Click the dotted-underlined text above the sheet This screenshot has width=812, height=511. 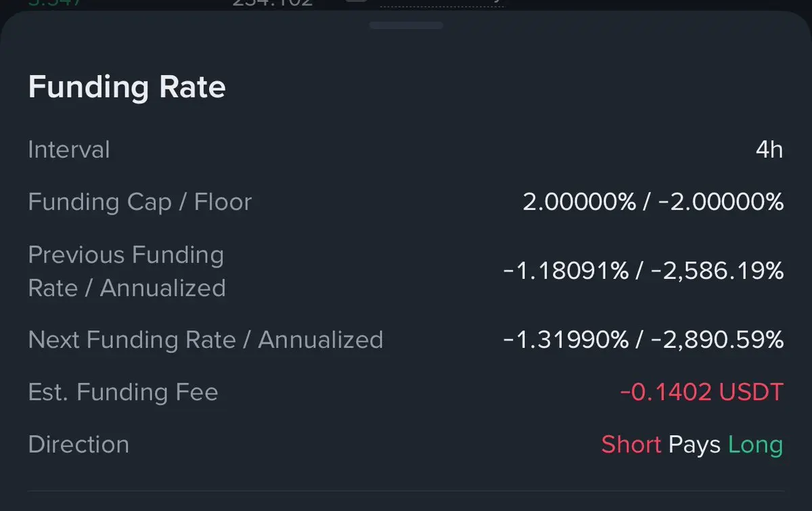coord(443,3)
